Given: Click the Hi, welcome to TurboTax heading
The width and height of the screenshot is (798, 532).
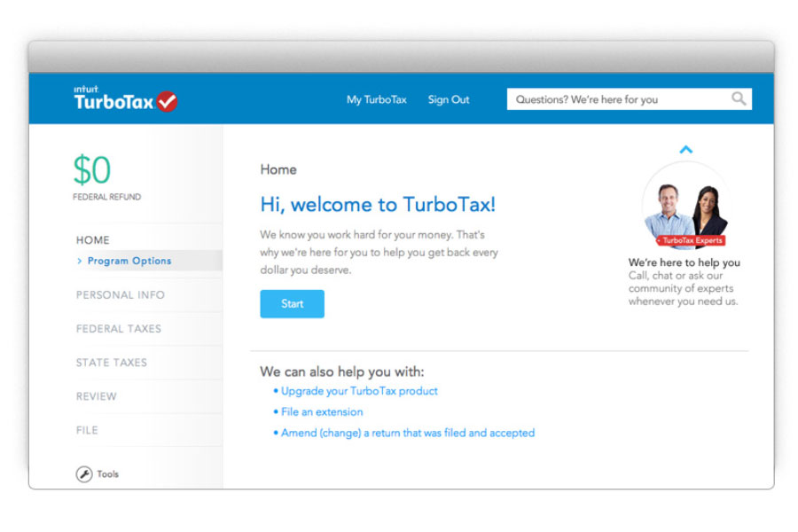Looking at the screenshot, I should [x=378, y=205].
